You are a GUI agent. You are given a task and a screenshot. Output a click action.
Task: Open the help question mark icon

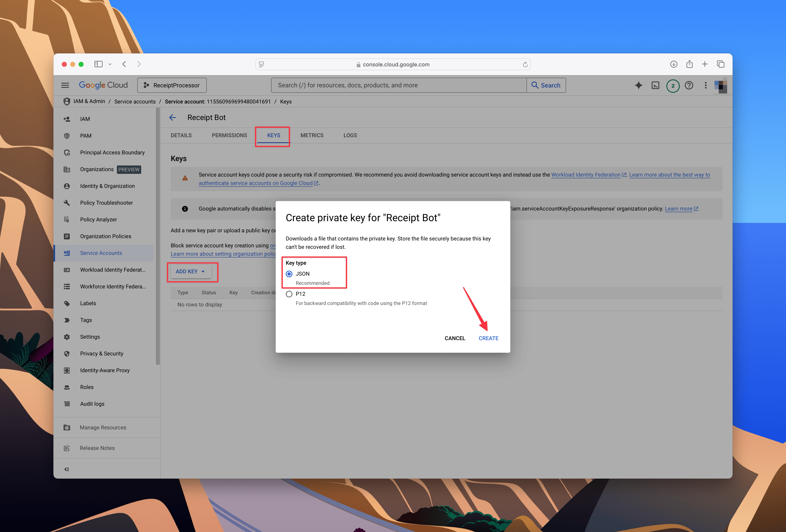point(689,85)
